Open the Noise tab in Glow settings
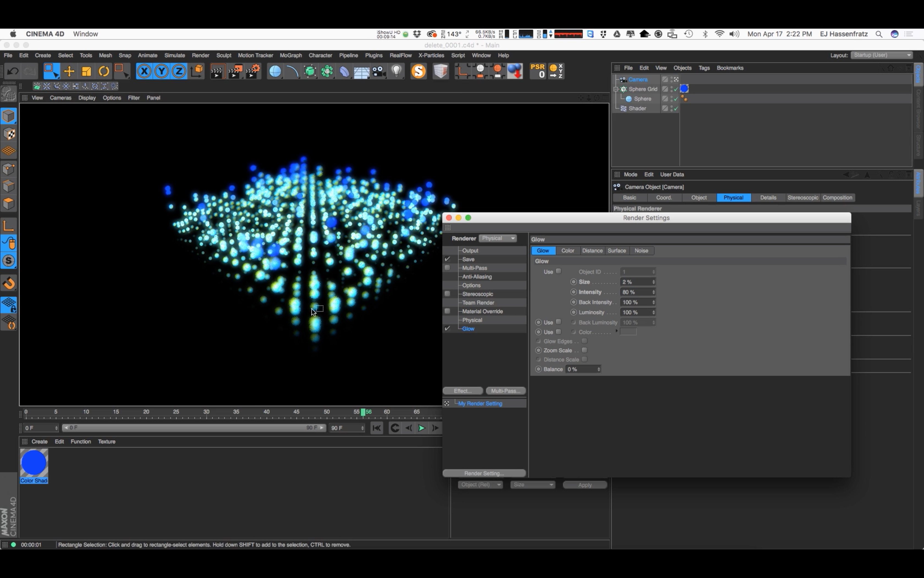Image resolution: width=924 pixels, height=578 pixels. 641,251
